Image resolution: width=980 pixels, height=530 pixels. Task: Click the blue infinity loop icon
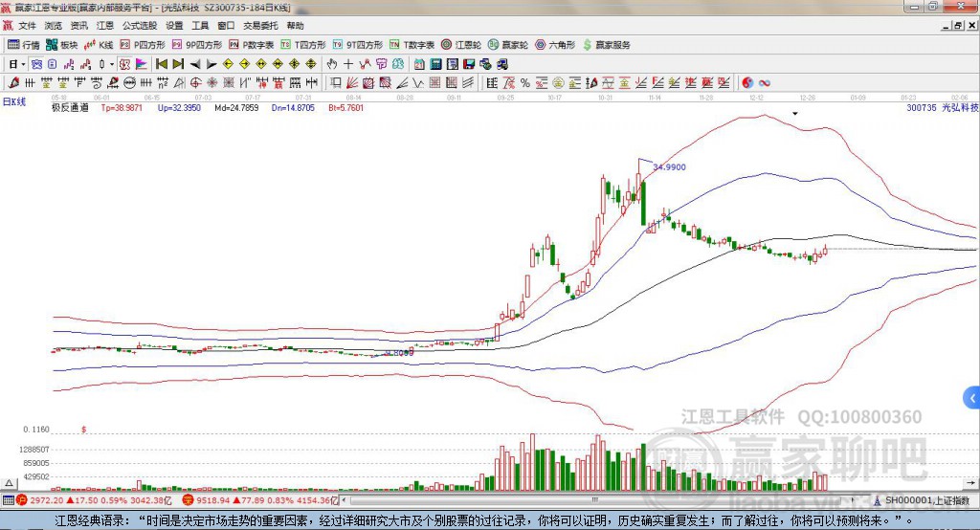(x=765, y=82)
